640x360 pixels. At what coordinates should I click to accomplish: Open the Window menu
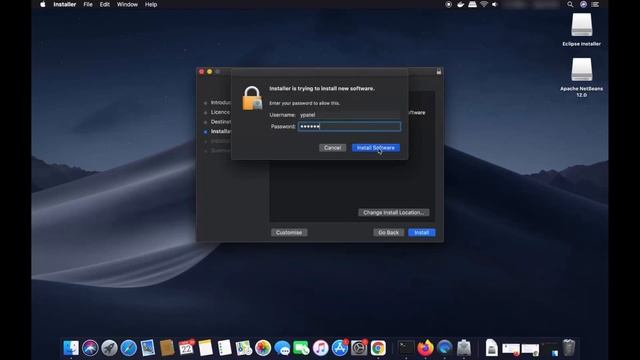127,4
